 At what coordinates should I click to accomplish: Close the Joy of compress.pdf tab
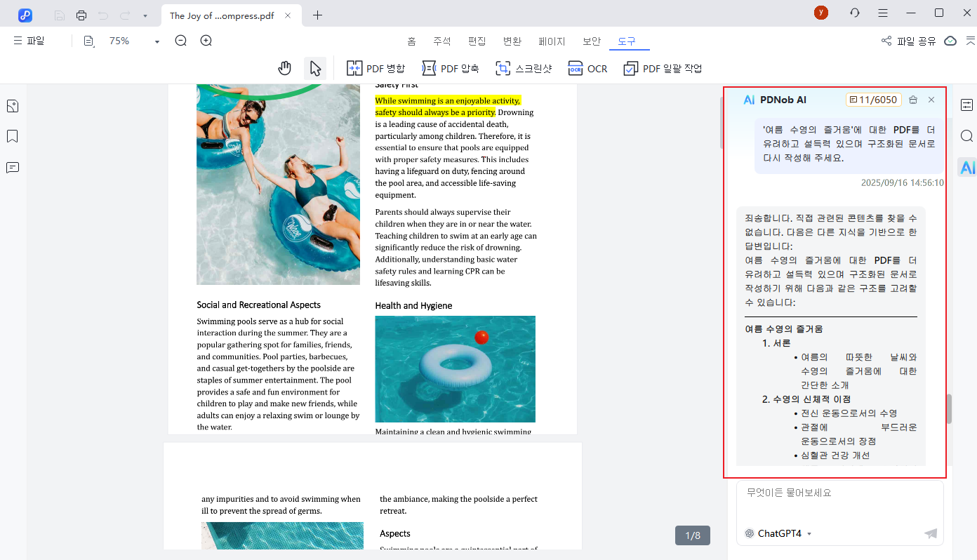tap(288, 15)
